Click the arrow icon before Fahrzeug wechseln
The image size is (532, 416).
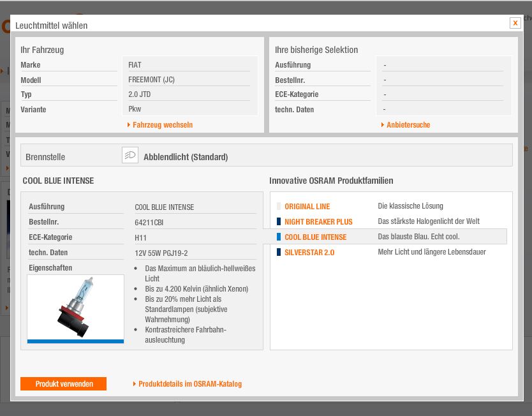point(129,125)
